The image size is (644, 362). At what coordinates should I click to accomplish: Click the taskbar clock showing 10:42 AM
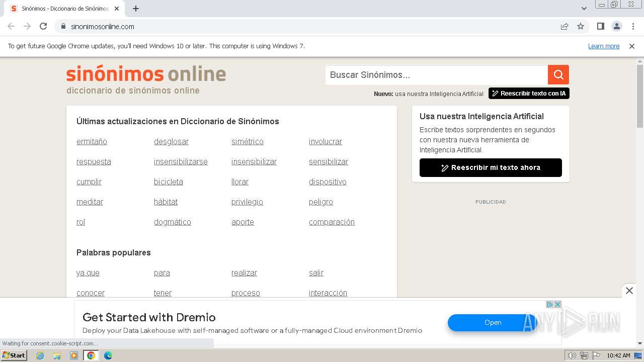(618, 355)
